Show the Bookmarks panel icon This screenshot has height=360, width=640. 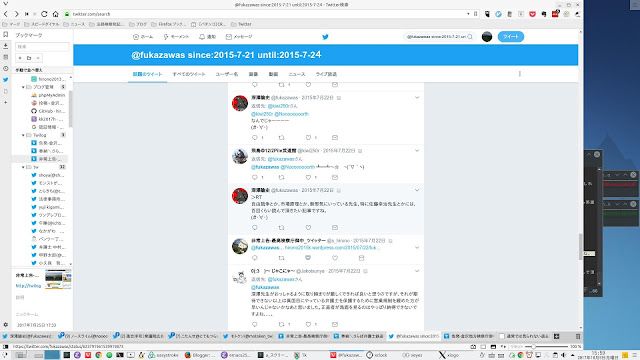pyautogui.click(x=6, y=35)
